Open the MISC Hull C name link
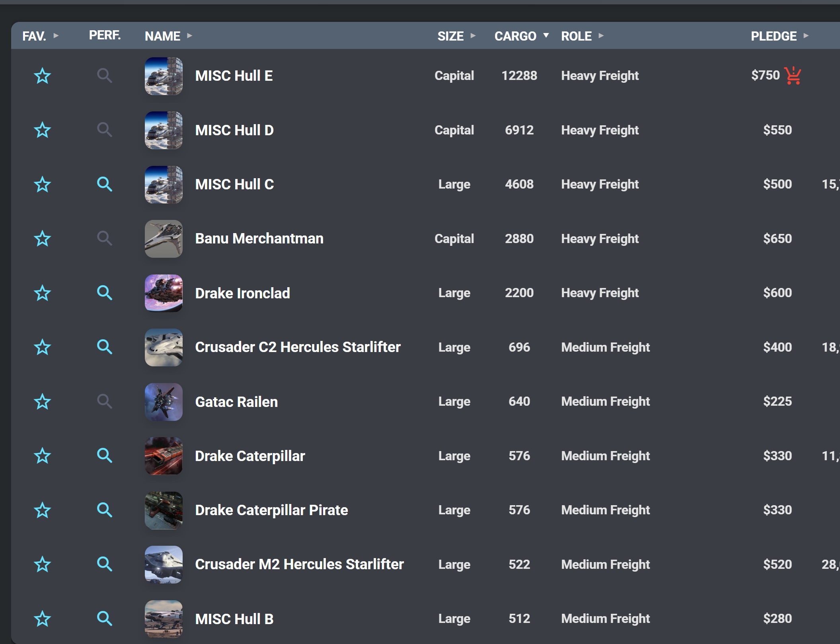 point(234,184)
